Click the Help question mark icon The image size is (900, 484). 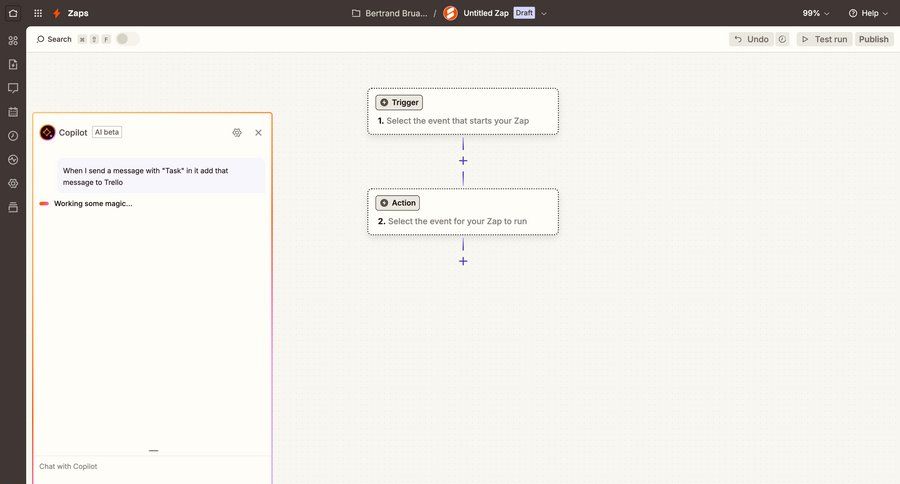click(853, 13)
